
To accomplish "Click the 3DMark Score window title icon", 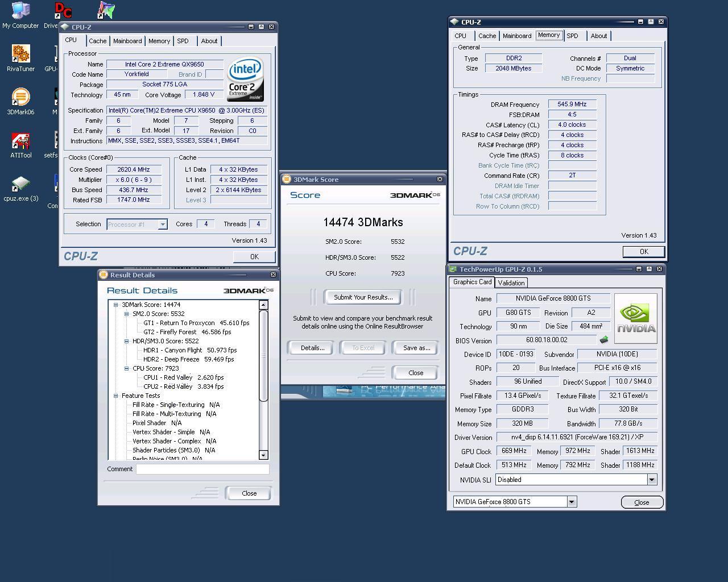I will click(287, 179).
